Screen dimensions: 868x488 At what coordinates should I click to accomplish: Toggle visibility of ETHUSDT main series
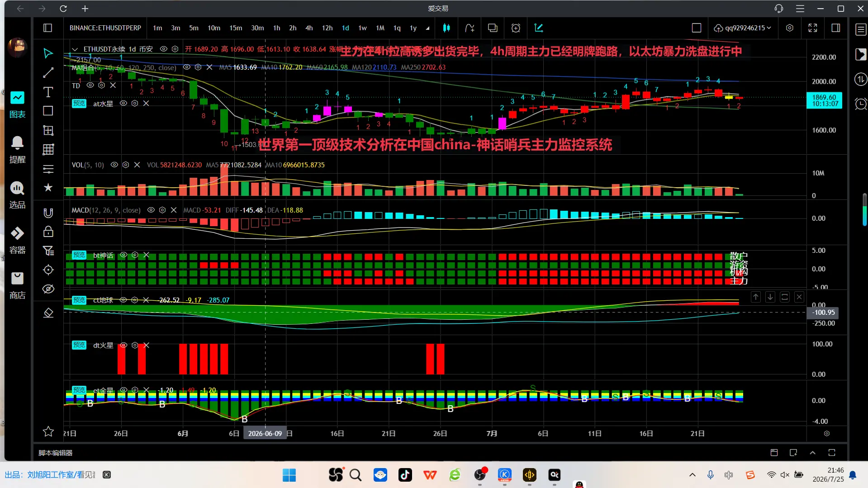tap(164, 49)
